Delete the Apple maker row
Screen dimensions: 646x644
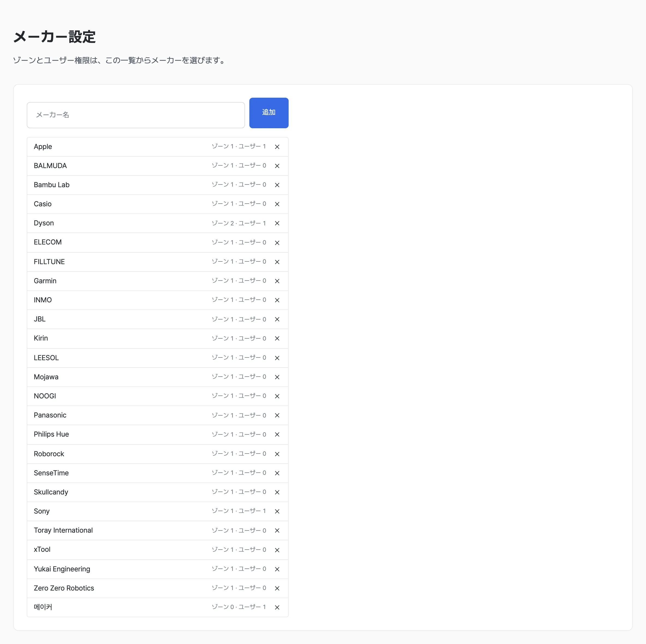coord(277,147)
